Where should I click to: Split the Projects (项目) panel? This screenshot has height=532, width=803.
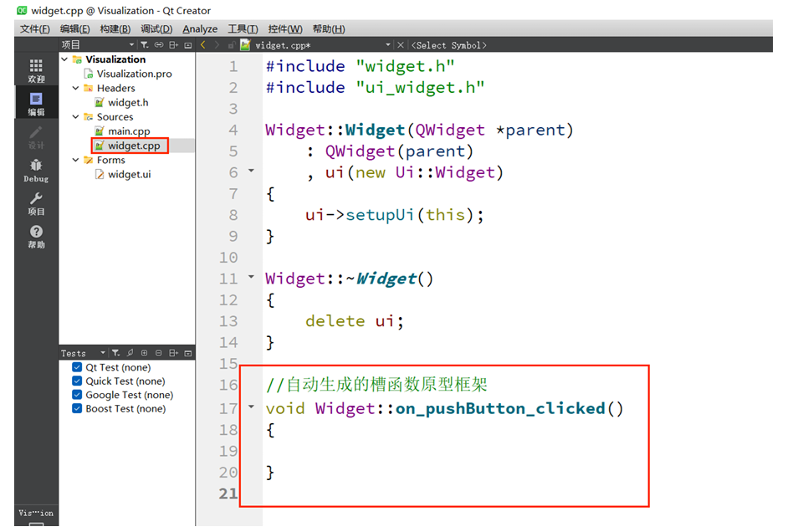point(174,45)
